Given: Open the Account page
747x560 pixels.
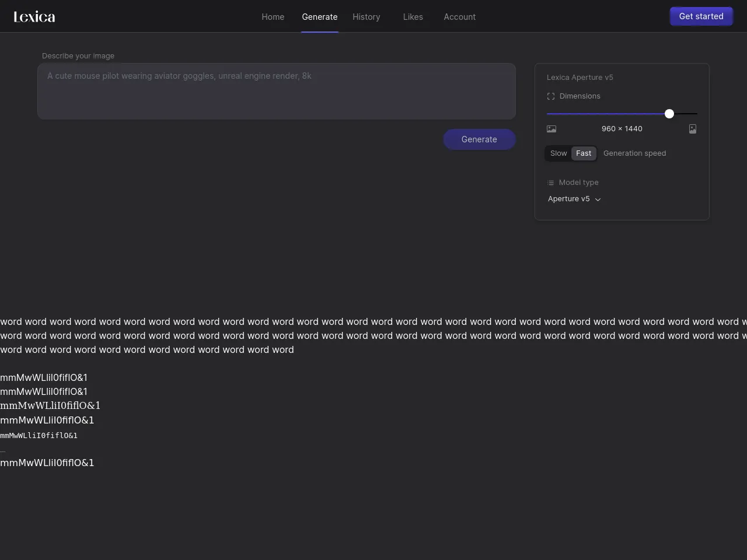Looking at the screenshot, I should pyautogui.click(x=460, y=17).
